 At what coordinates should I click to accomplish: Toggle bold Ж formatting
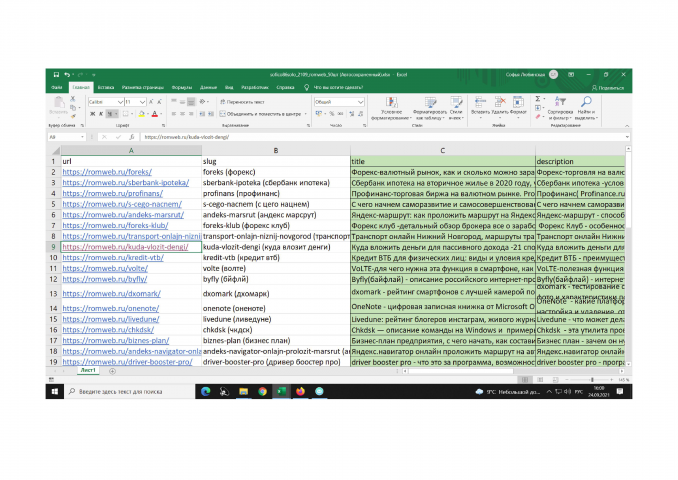point(92,114)
